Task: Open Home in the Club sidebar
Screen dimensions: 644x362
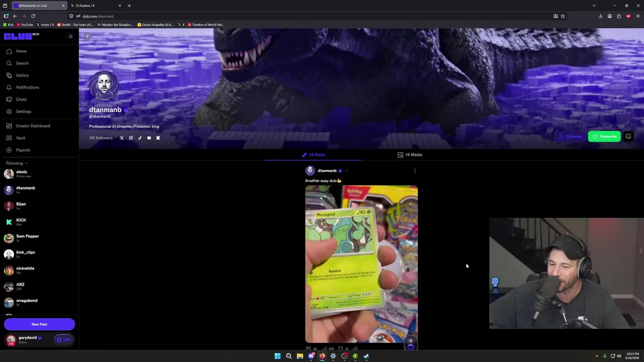Action: click(x=17, y=51)
